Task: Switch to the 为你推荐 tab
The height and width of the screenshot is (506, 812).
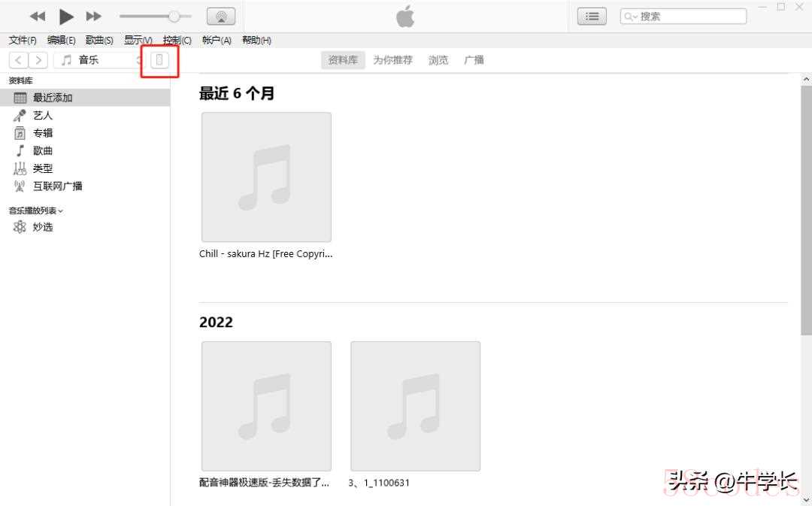Action: tap(393, 60)
